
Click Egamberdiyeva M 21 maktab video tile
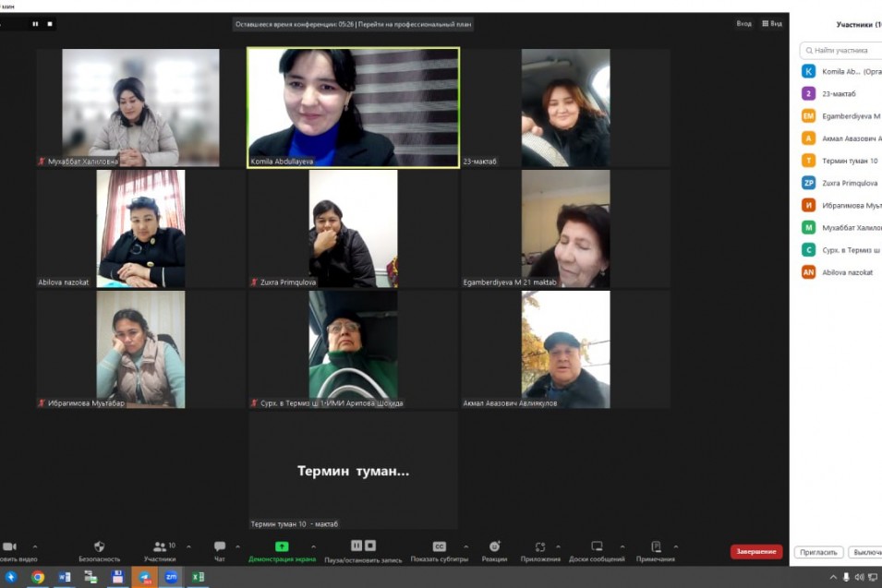566,229
